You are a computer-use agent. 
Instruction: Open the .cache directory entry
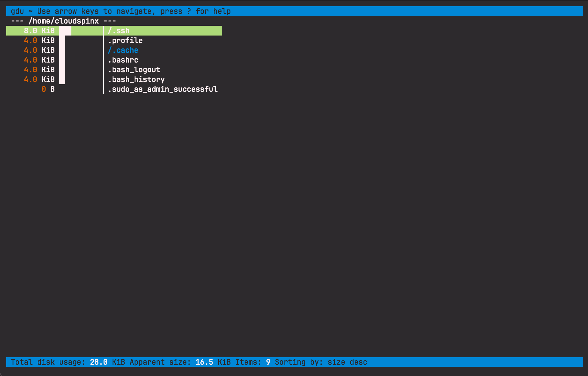pyautogui.click(x=123, y=50)
